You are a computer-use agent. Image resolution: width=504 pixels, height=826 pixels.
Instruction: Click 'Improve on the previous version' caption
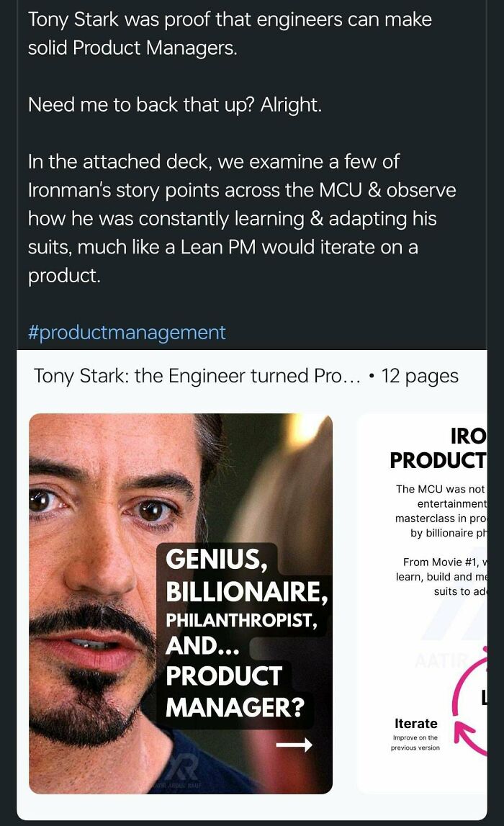[x=415, y=742]
